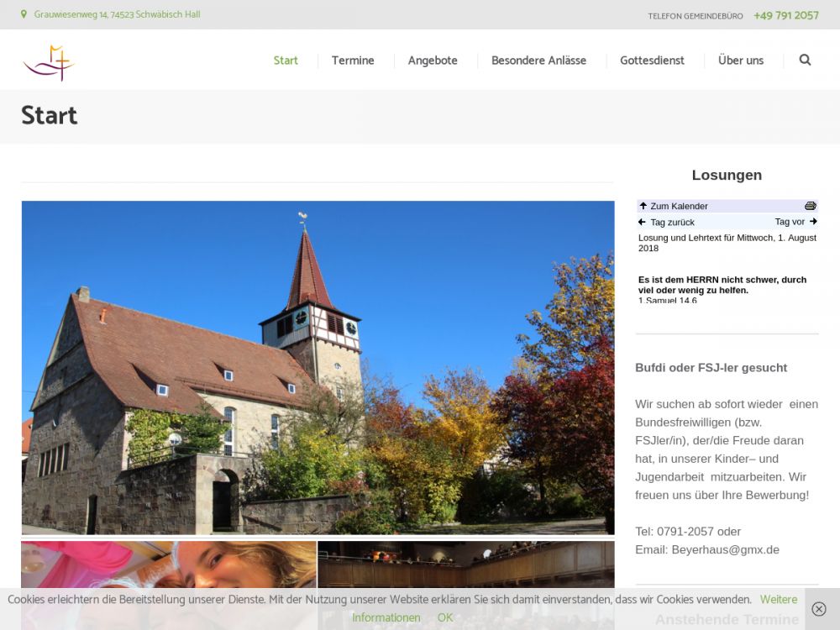Click the left arrow beside Tag zurück
This screenshot has height=630, width=840.
point(643,222)
